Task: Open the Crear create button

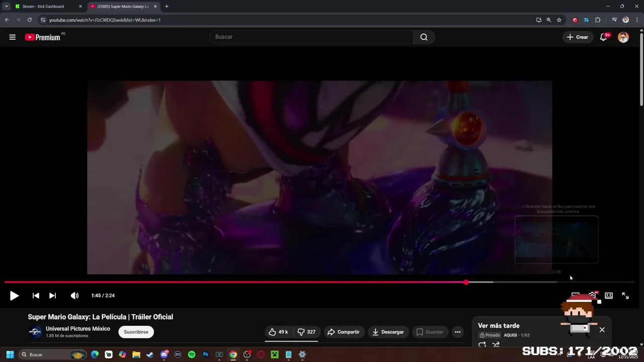Action: 577,37
